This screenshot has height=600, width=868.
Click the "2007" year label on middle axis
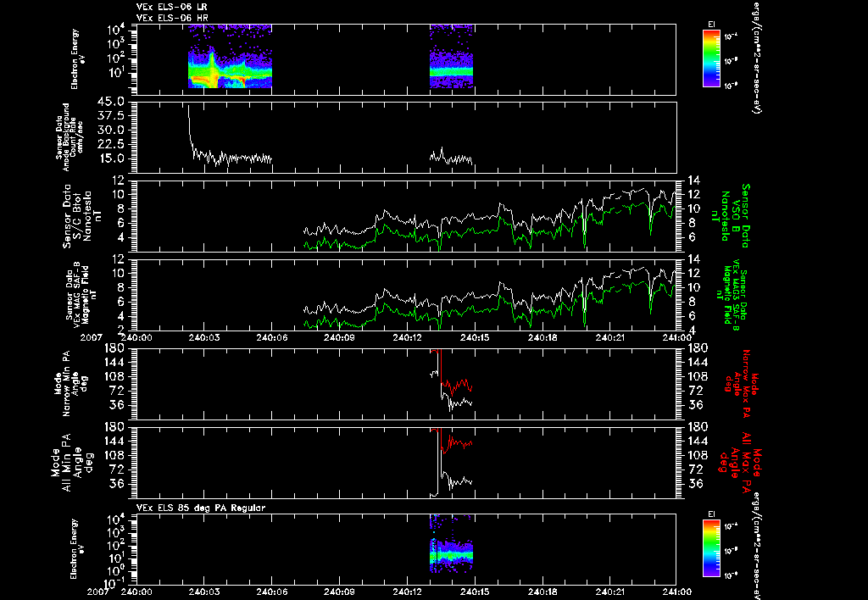pyautogui.click(x=92, y=337)
